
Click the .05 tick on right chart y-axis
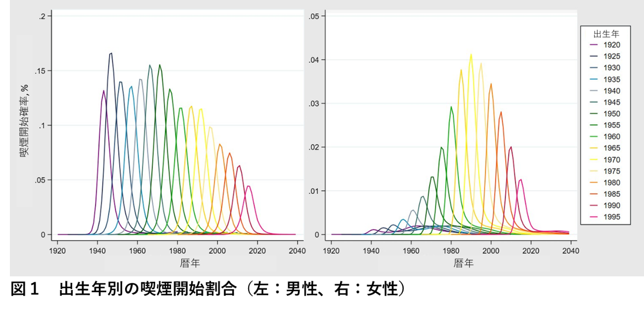[x=314, y=16]
